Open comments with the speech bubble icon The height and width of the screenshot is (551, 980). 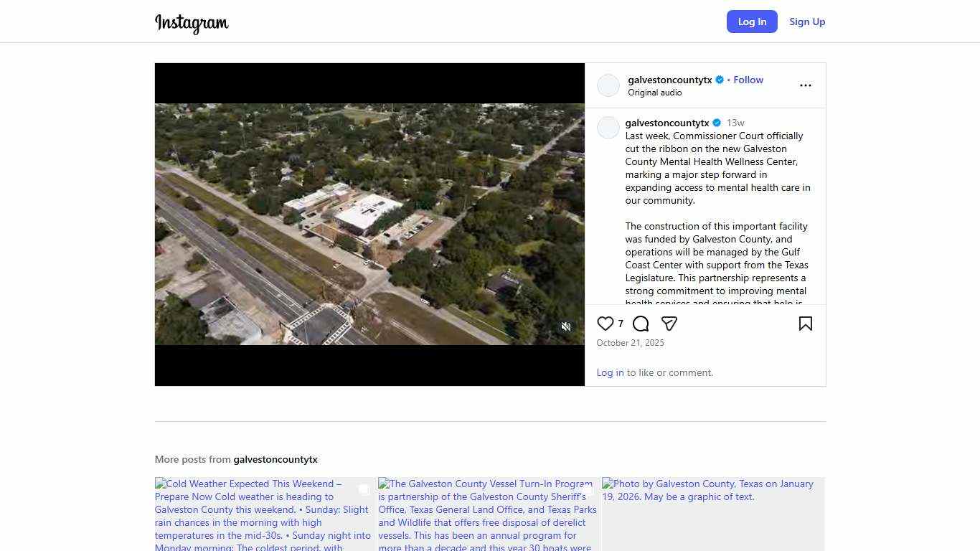[x=641, y=324]
